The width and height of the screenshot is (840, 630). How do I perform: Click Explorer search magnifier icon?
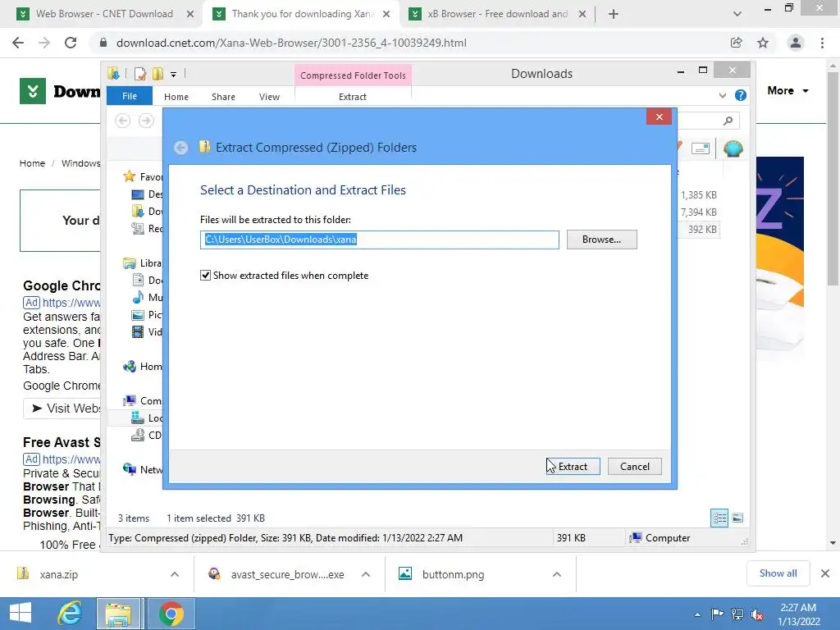728,121
